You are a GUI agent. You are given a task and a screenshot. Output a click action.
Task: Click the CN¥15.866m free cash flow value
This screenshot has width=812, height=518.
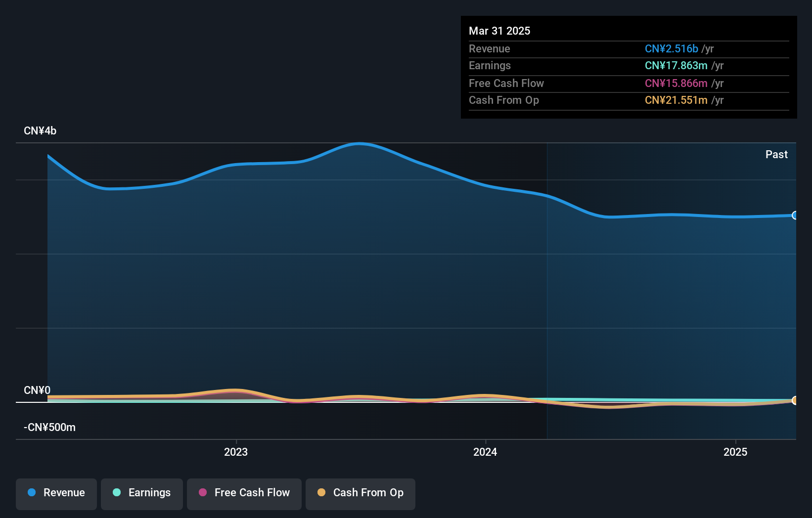pyautogui.click(x=676, y=83)
